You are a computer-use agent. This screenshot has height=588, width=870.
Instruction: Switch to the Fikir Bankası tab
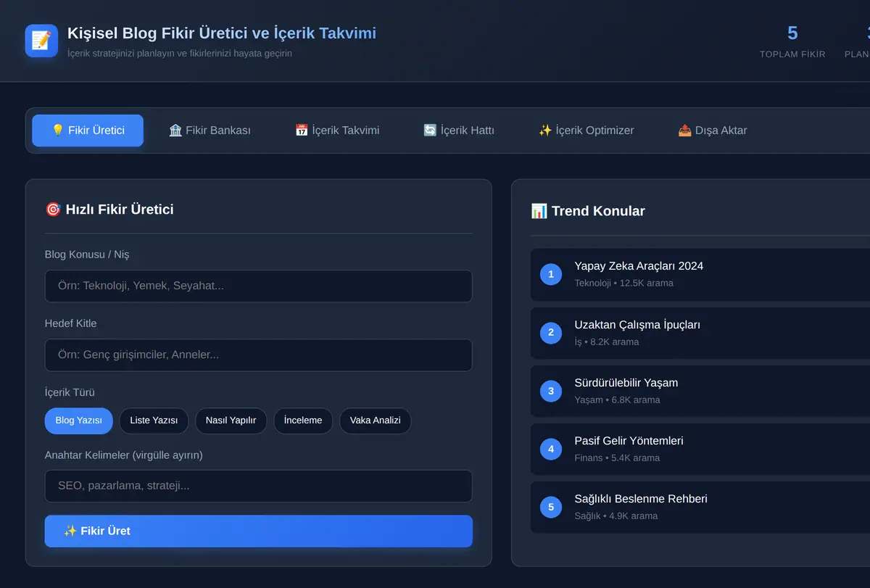(x=210, y=131)
